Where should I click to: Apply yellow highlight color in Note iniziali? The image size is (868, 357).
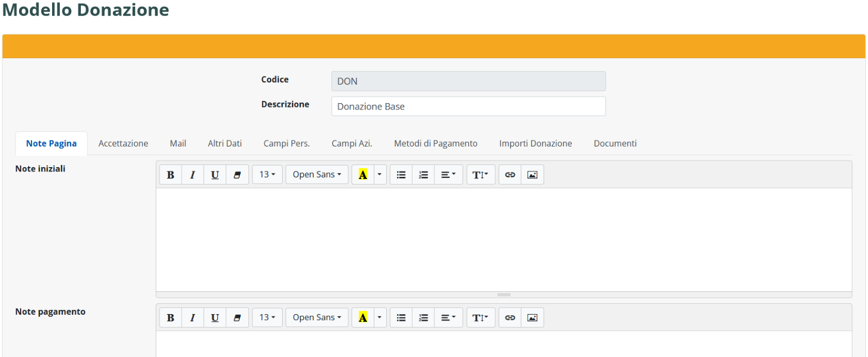(x=363, y=175)
